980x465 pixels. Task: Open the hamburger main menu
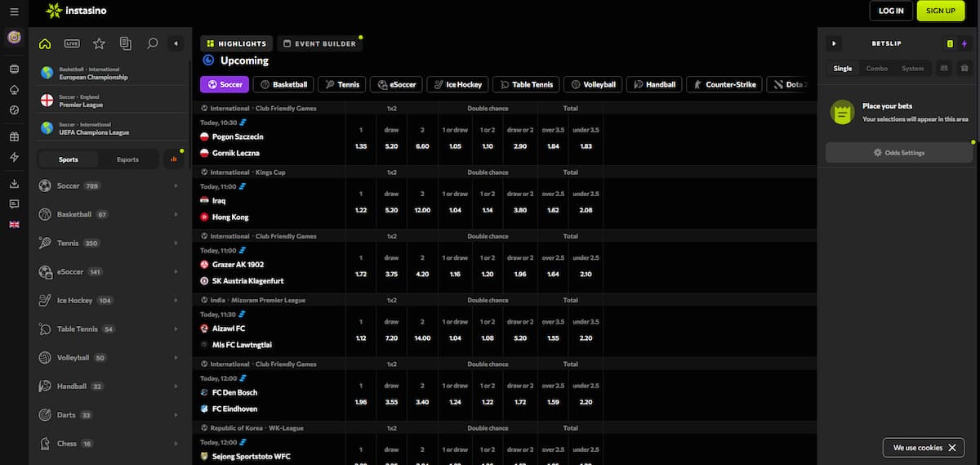[x=14, y=11]
